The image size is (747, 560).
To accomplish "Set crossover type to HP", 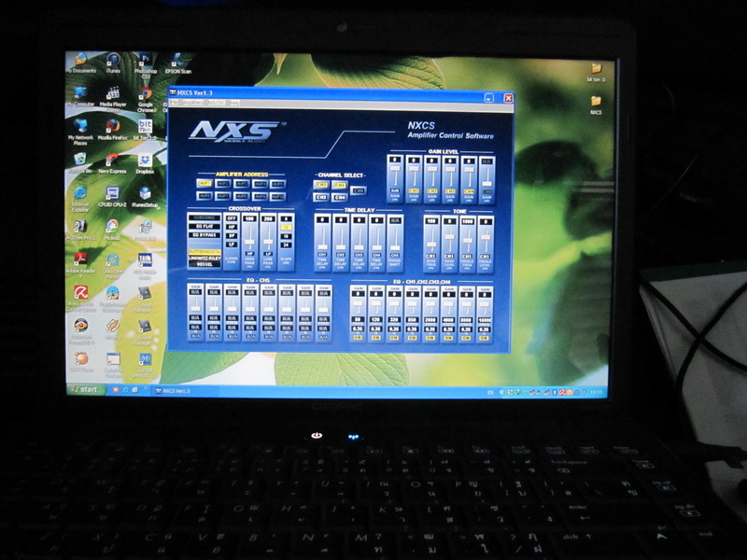I will click(x=232, y=227).
